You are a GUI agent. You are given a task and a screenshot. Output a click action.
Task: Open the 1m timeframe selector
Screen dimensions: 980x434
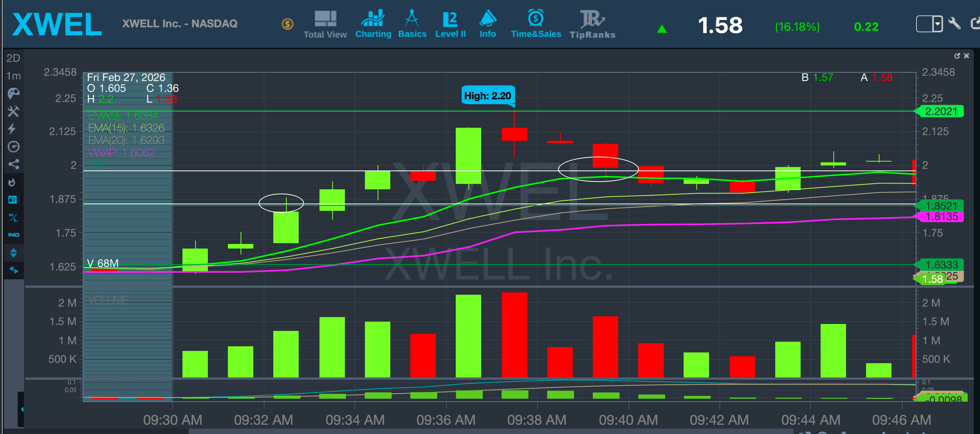(x=13, y=76)
